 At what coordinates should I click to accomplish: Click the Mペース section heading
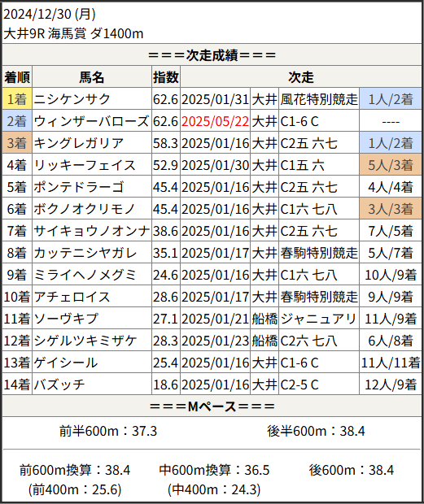[x=212, y=406]
